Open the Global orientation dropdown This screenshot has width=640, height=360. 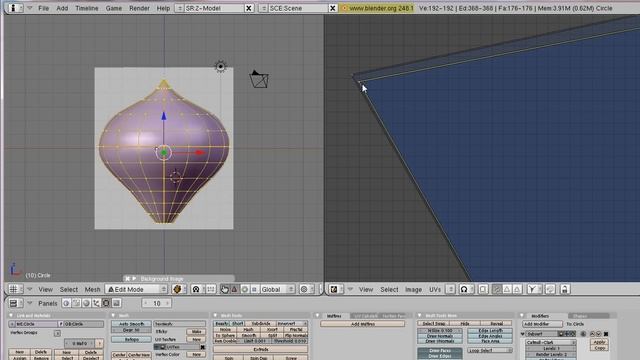point(277,289)
